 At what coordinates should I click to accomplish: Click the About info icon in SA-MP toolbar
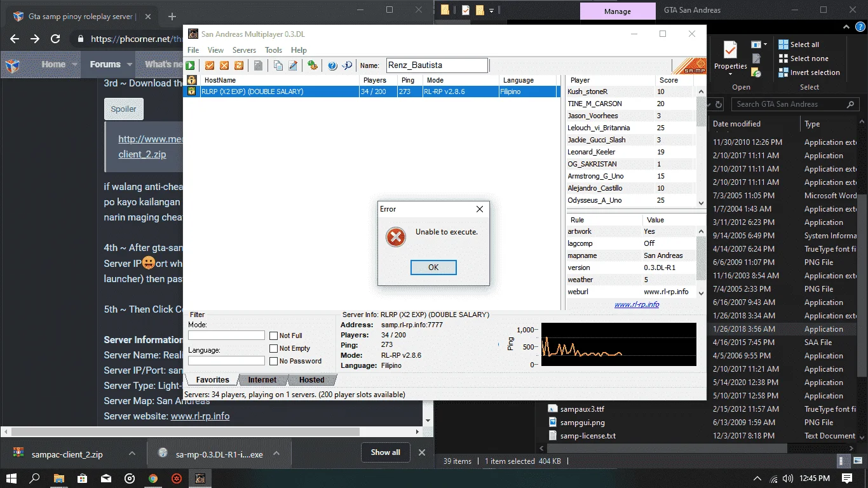coord(347,65)
